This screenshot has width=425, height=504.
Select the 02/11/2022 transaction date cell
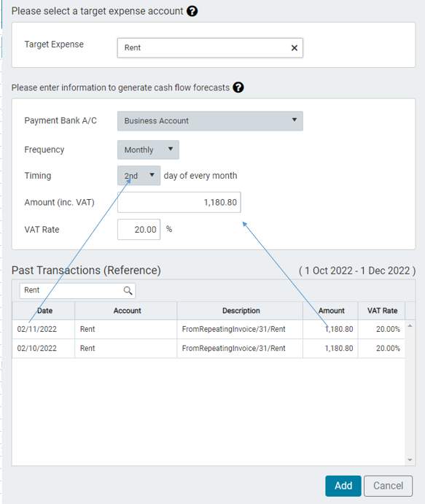tap(44, 329)
